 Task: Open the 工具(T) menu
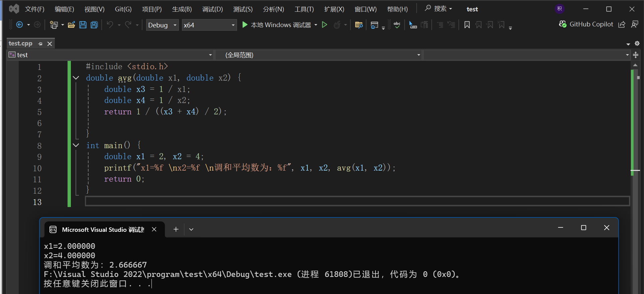[x=304, y=9]
